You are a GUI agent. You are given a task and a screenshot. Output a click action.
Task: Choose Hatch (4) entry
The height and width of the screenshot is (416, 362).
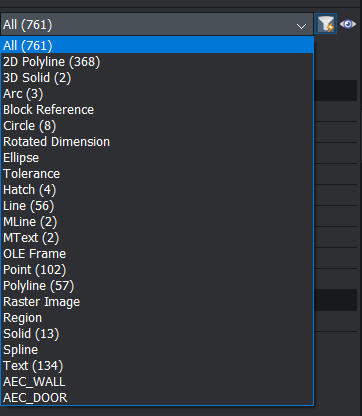coord(157,190)
